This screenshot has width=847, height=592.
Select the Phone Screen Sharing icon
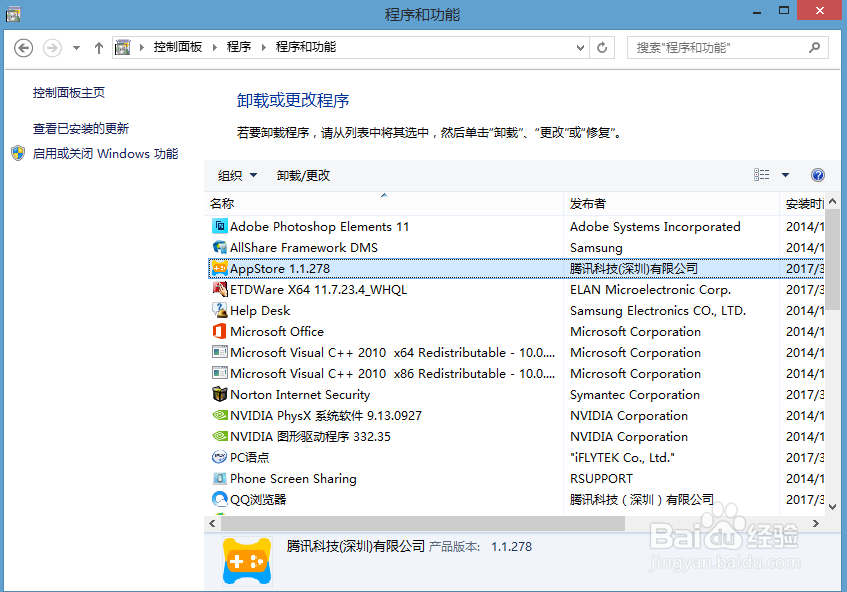click(219, 479)
